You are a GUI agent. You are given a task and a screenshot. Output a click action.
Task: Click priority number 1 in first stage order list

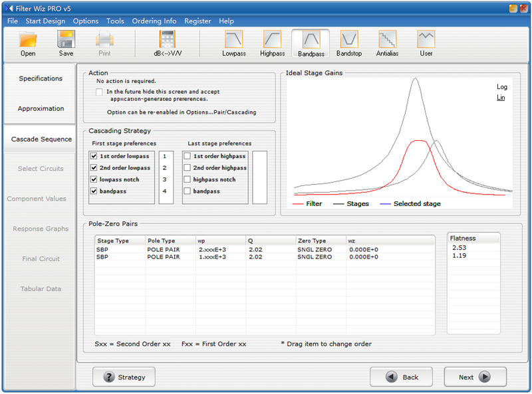coord(164,156)
